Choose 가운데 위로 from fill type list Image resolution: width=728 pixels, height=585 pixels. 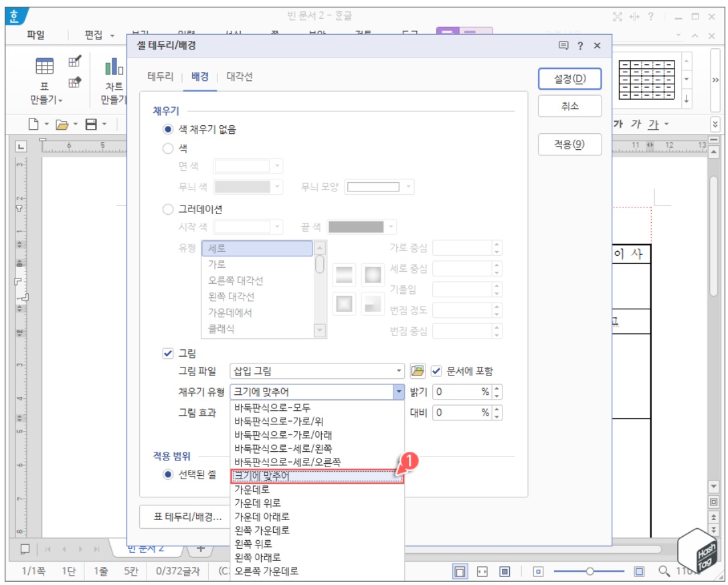(x=257, y=503)
